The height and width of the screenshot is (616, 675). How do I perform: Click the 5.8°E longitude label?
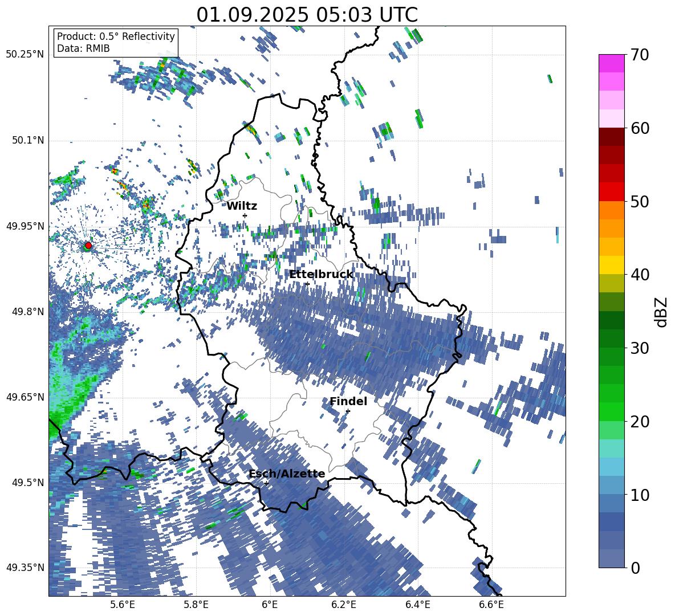pos(196,605)
